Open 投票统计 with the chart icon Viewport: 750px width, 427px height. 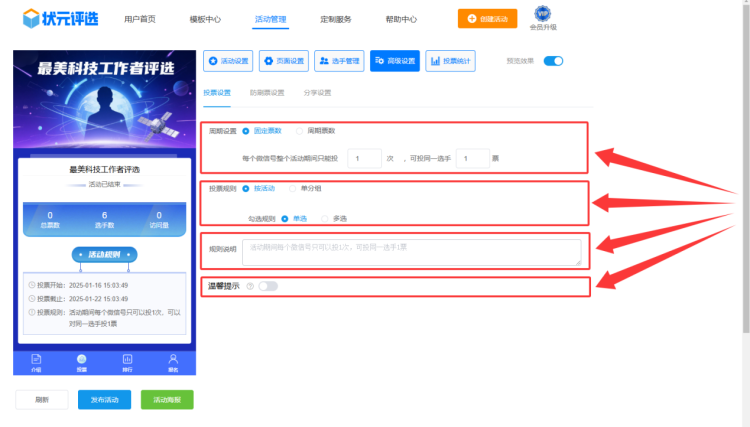[x=450, y=61]
